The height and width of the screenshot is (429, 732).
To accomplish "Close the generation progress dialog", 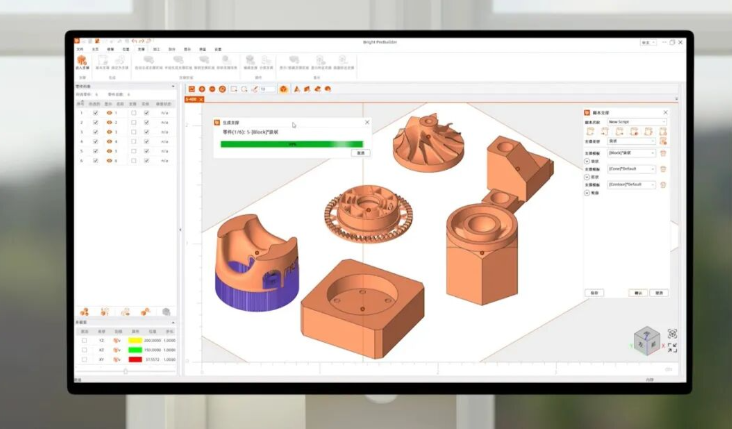I will 367,122.
